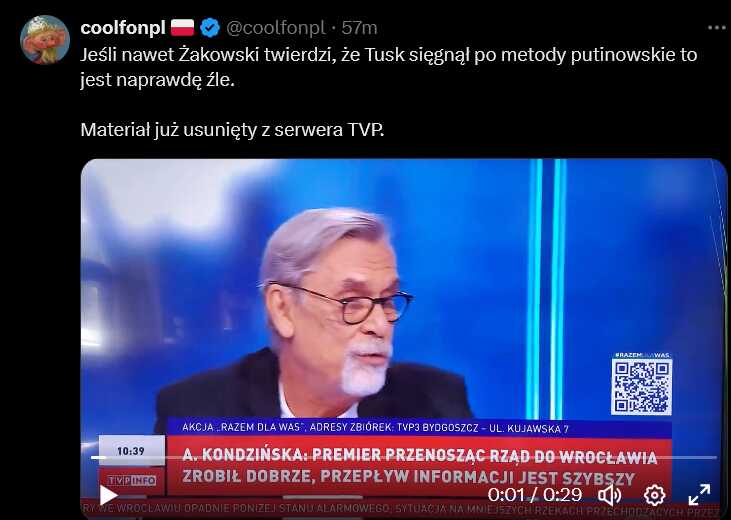Open the @coolfonpl handle link
This screenshot has height=520, width=731.
click(276, 28)
